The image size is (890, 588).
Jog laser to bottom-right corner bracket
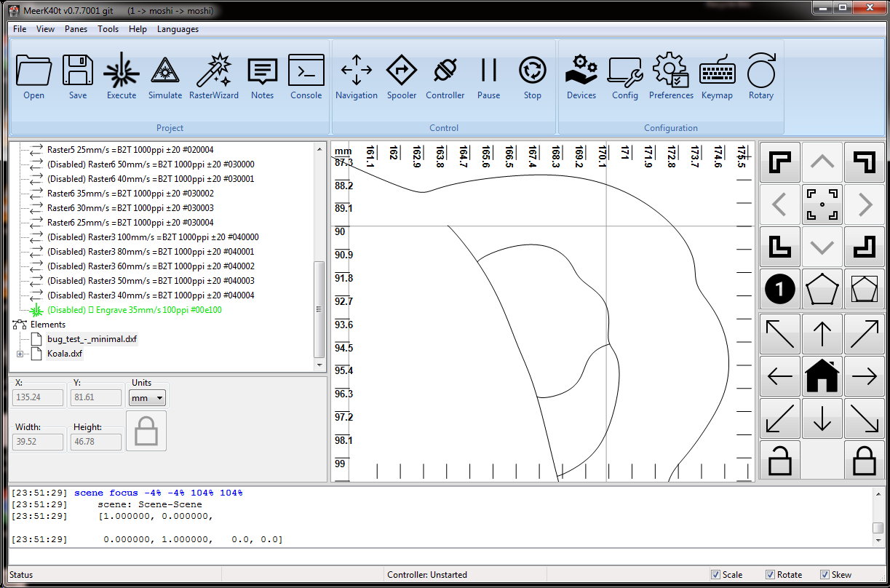pyautogui.click(x=865, y=247)
